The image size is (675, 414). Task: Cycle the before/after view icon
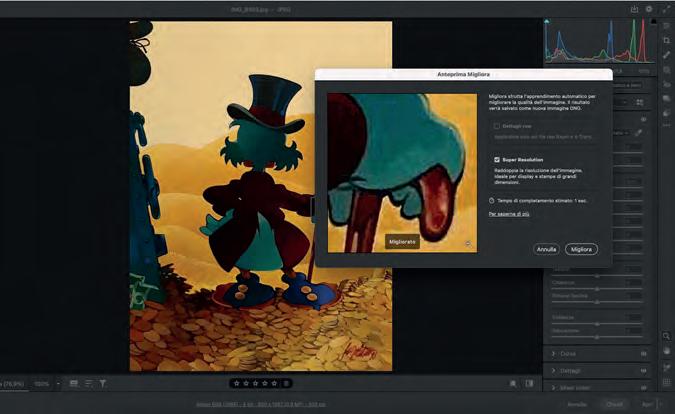point(513,383)
